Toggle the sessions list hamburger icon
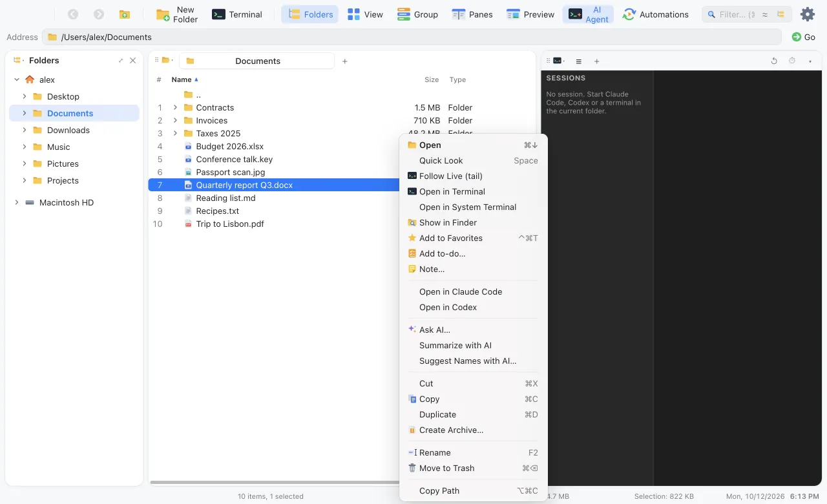 (x=579, y=61)
